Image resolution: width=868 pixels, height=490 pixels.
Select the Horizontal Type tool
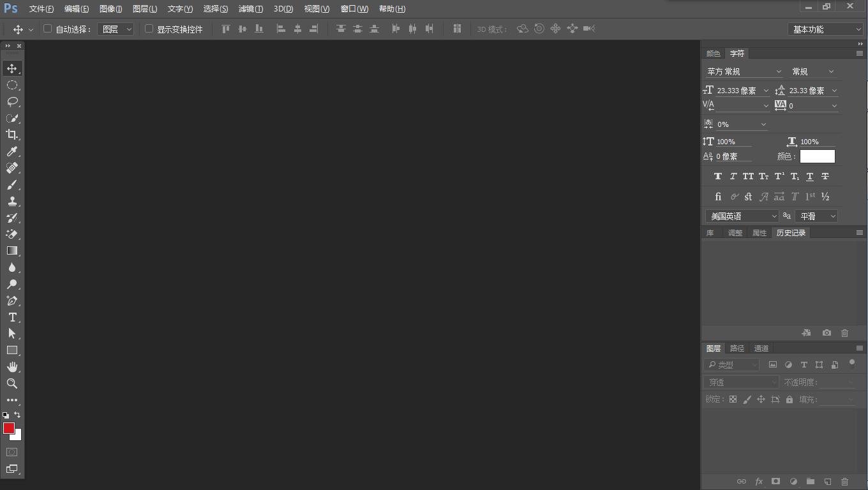click(12, 317)
